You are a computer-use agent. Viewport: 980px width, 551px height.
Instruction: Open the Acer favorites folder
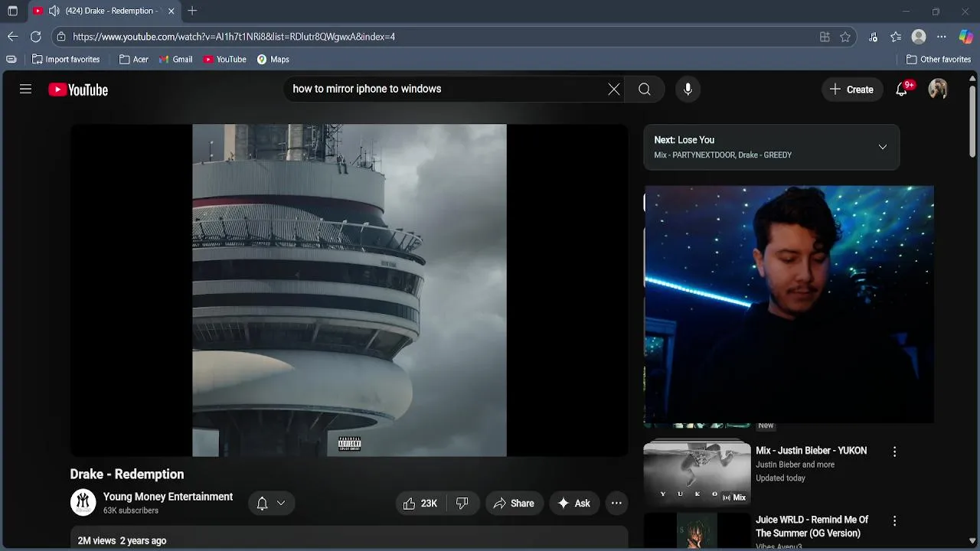(134, 59)
